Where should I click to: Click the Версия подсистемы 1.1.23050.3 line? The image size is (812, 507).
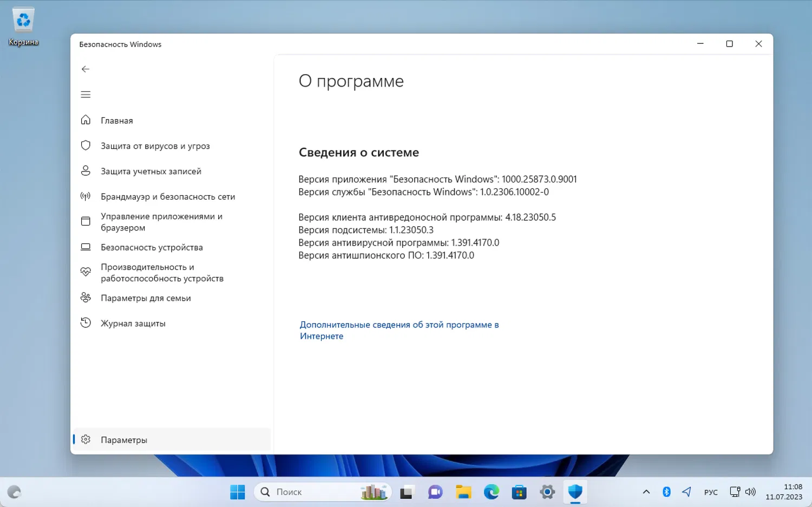point(366,230)
